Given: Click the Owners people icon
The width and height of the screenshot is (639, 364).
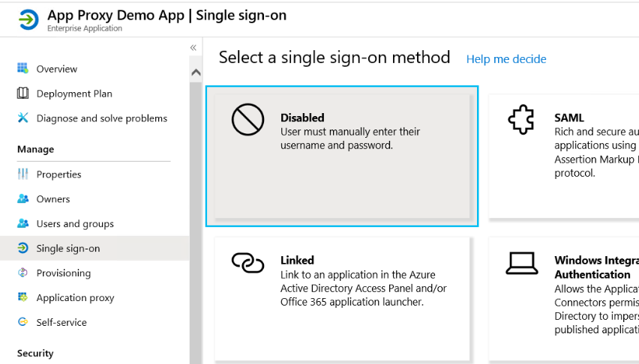Looking at the screenshot, I should point(22,199).
